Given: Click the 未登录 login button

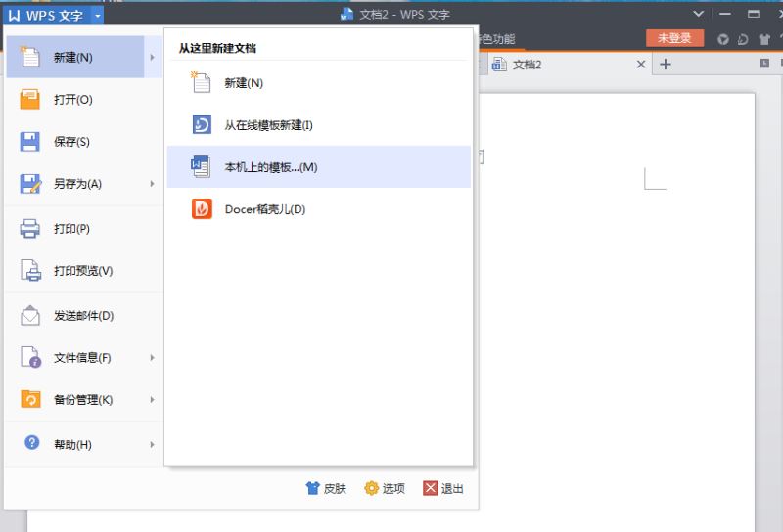Looking at the screenshot, I should point(674,38).
